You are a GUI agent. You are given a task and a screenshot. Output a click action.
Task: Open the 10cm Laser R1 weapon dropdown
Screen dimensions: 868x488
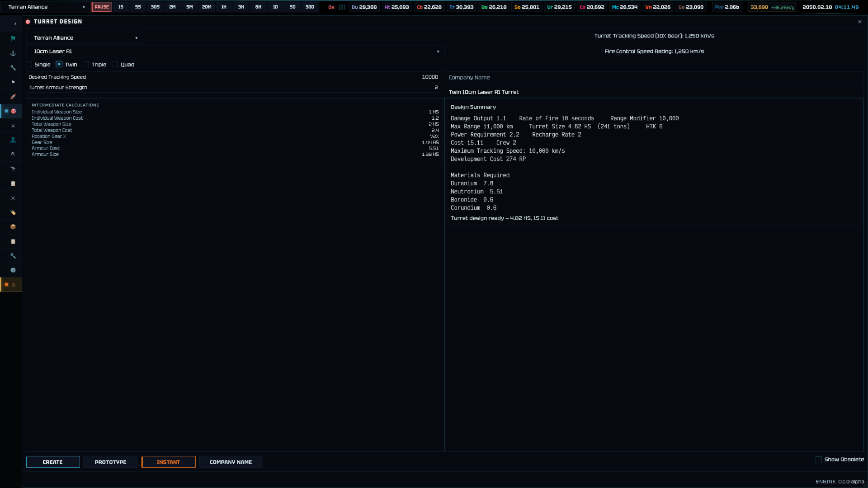coord(235,52)
